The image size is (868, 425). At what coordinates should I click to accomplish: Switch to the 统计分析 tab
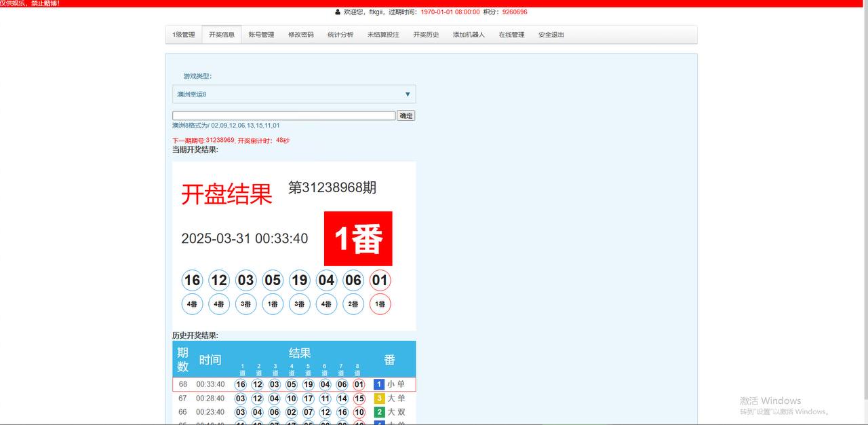point(340,35)
